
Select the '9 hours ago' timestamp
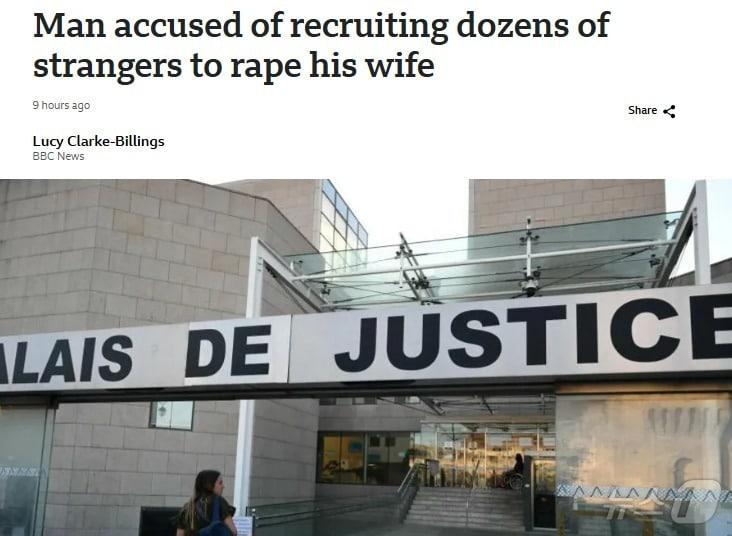pos(61,106)
